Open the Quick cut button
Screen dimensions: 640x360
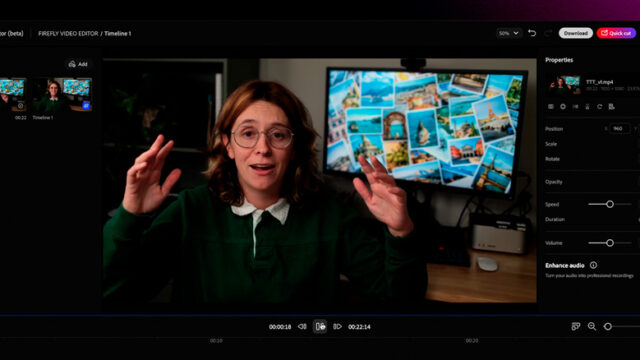click(616, 33)
